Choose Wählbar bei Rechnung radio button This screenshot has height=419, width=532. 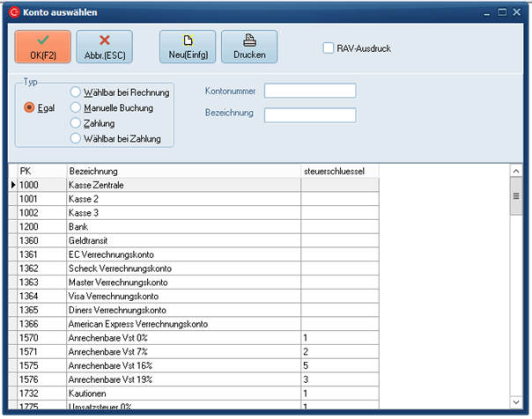pos(76,92)
